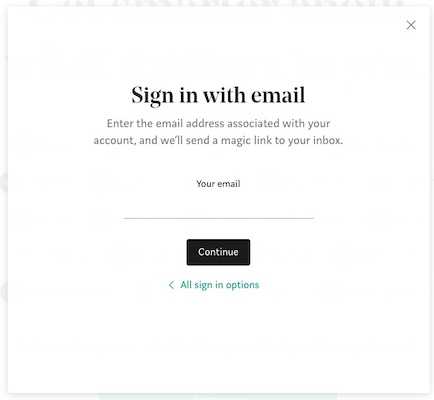
Task: Click the dark Continue button below the email field
Action: tap(218, 252)
